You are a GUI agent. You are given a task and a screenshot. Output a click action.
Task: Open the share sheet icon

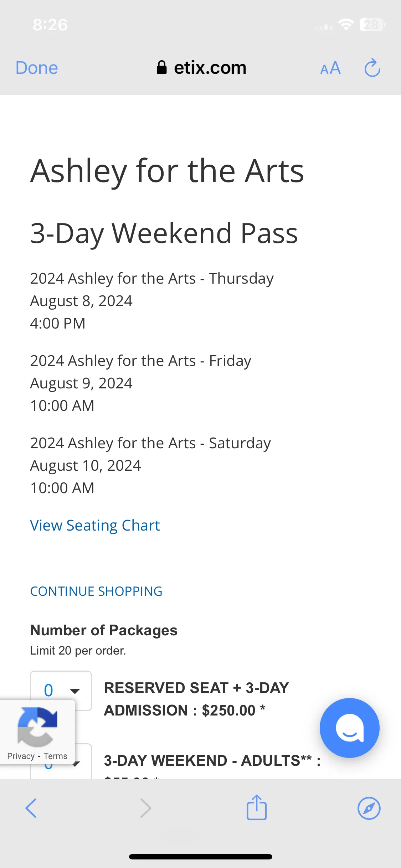click(257, 807)
